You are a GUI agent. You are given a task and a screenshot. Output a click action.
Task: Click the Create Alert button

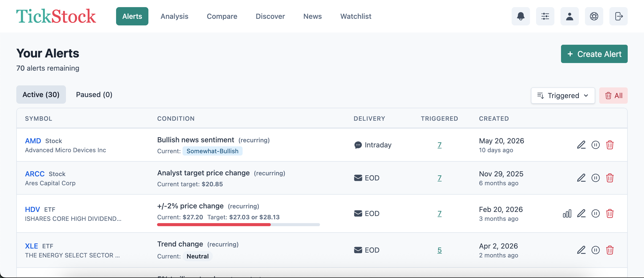tap(594, 54)
